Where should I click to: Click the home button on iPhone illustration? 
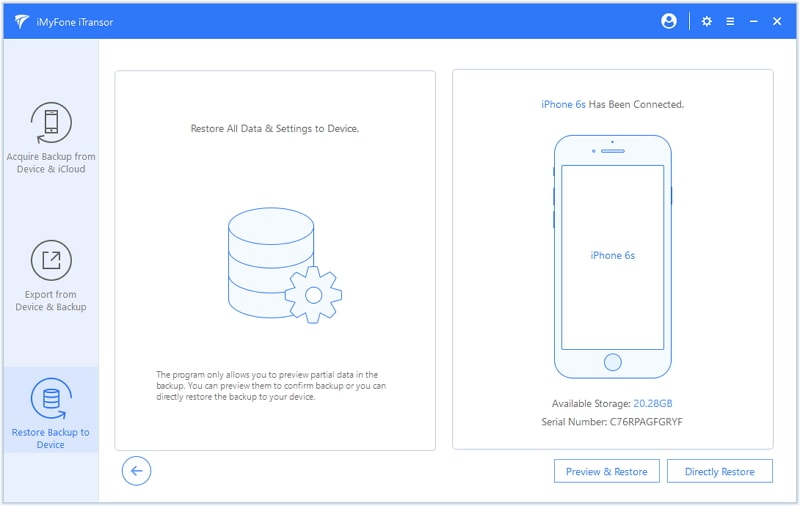613,361
